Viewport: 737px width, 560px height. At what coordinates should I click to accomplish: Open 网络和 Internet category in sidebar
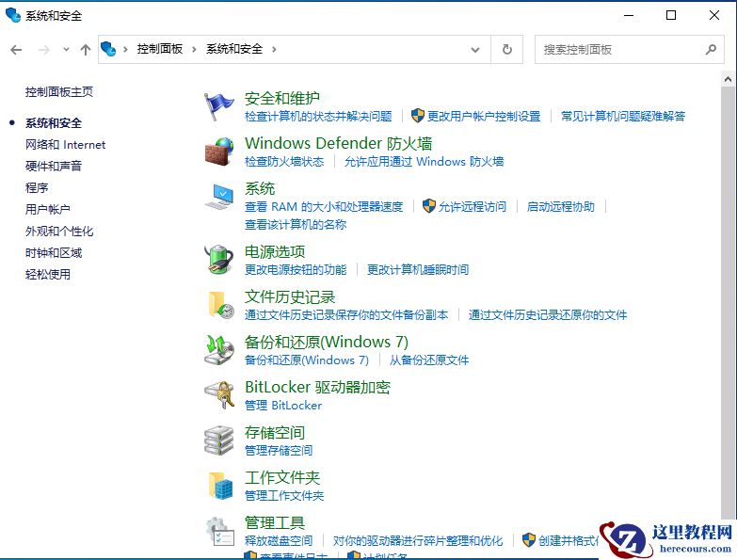point(65,145)
